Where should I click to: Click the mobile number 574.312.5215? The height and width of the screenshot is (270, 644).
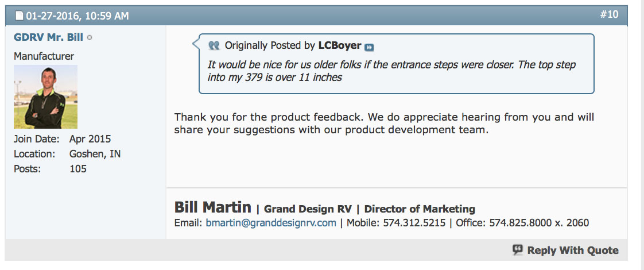414,223
